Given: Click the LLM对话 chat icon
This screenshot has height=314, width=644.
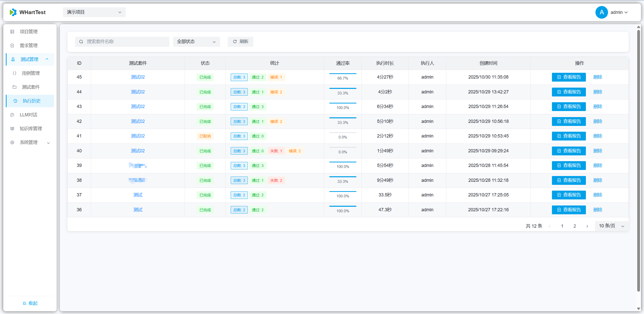Looking at the screenshot, I should pos(12,115).
